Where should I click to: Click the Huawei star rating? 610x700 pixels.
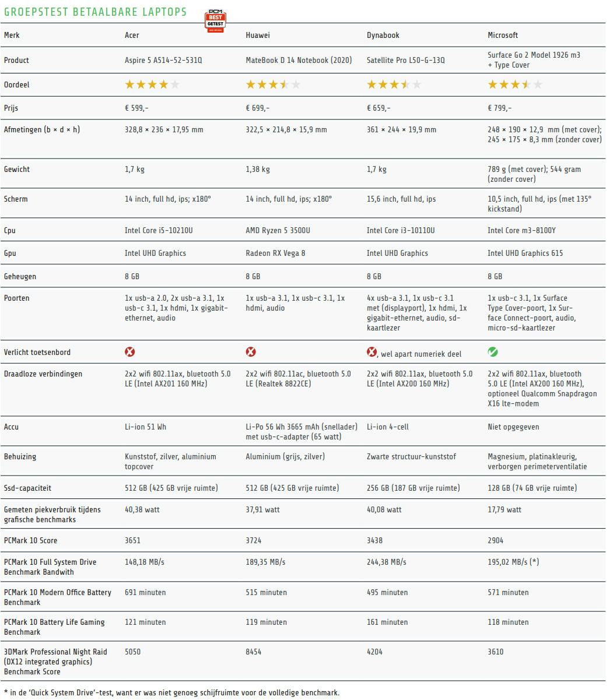tap(273, 85)
